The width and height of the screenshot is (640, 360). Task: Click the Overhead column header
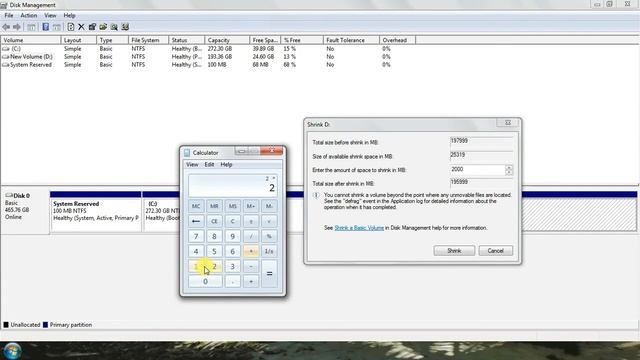coord(398,40)
